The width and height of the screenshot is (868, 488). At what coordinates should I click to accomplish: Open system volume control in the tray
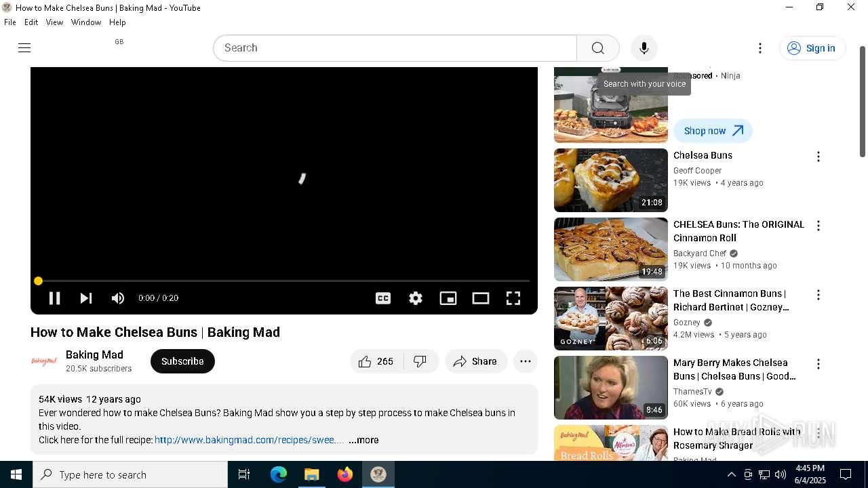[781, 474]
